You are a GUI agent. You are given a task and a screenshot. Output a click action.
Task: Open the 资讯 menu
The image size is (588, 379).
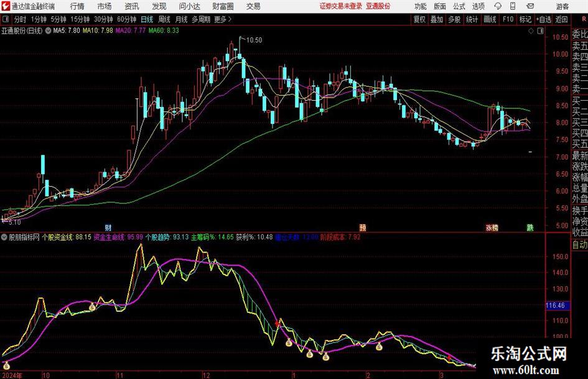coord(132,6)
